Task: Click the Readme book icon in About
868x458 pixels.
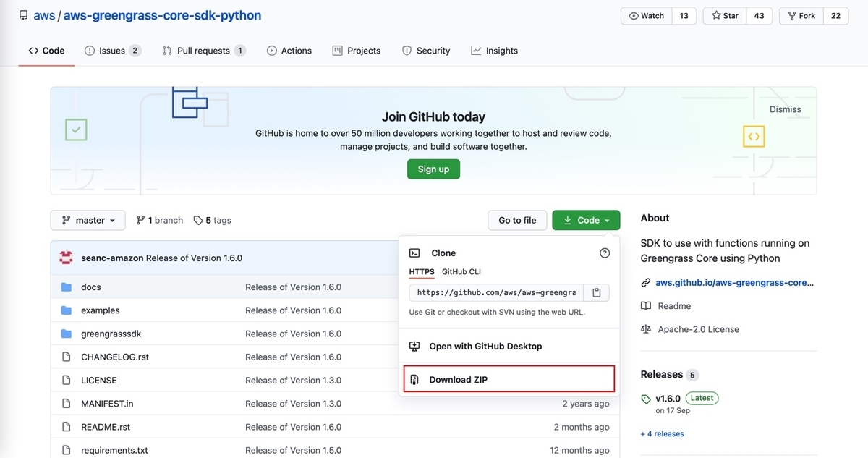Action: click(646, 306)
